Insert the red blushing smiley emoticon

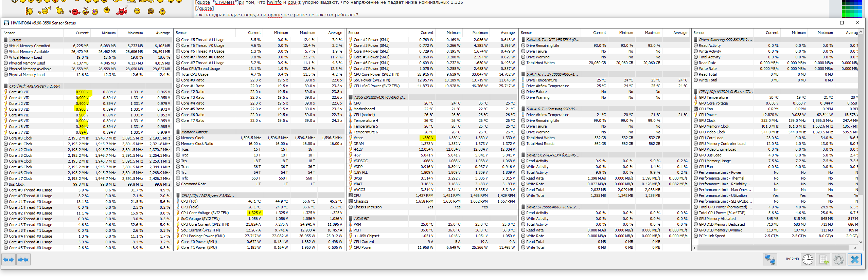pos(74,12)
